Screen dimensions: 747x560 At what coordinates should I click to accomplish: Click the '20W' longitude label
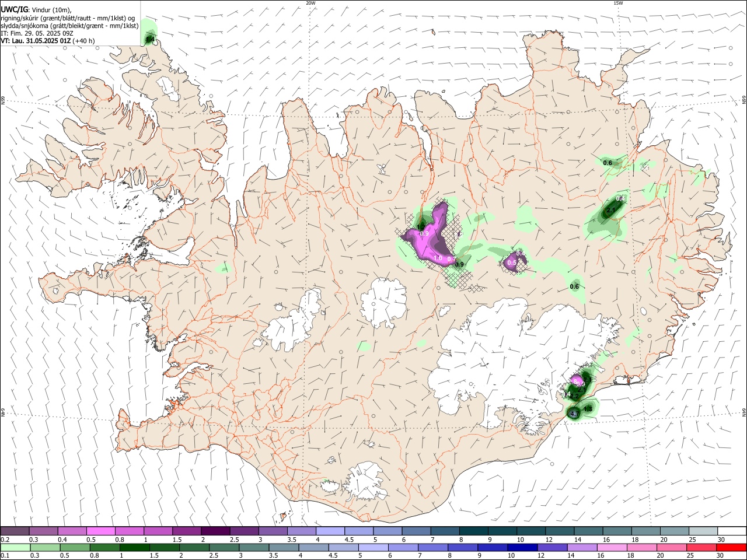click(310, 3)
